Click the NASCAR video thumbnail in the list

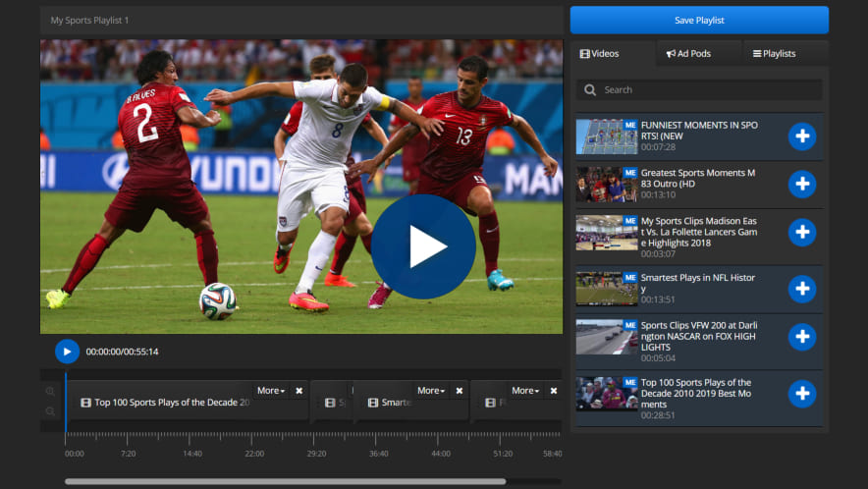606,337
